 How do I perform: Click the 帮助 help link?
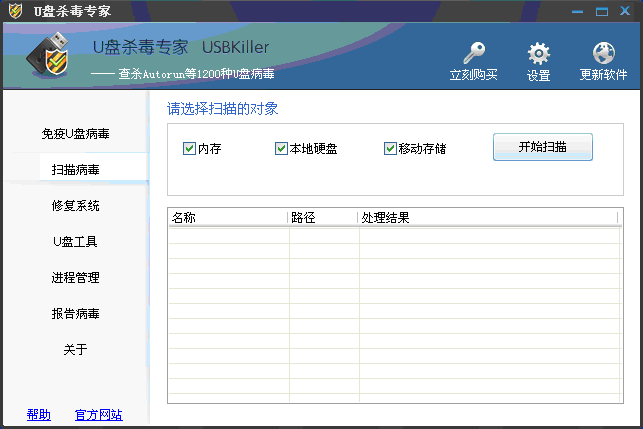coord(39,414)
